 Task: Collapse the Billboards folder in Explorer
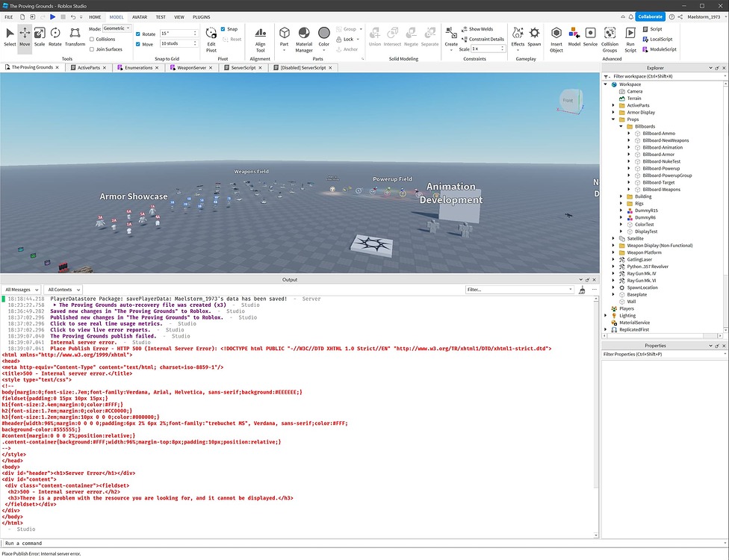[x=621, y=126]
